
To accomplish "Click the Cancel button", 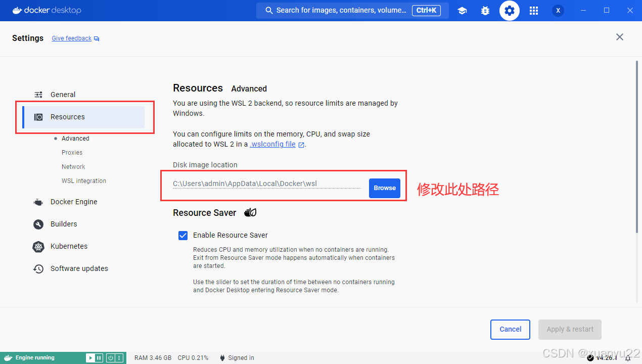I will point(510,329).
